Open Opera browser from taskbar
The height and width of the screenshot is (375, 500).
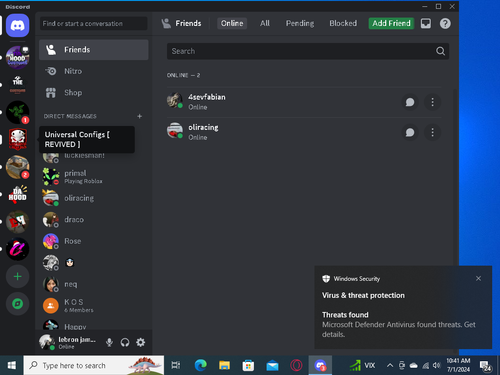[x=296, y=366]
